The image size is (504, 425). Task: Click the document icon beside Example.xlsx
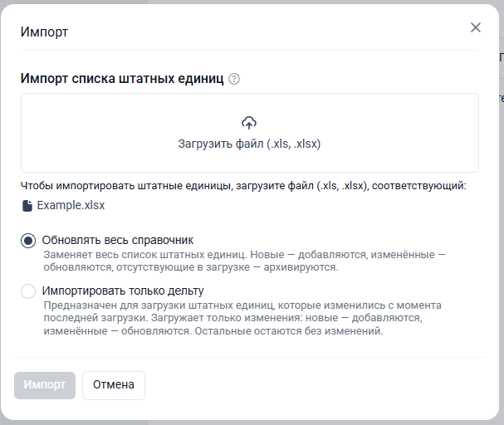pos(27,205)
